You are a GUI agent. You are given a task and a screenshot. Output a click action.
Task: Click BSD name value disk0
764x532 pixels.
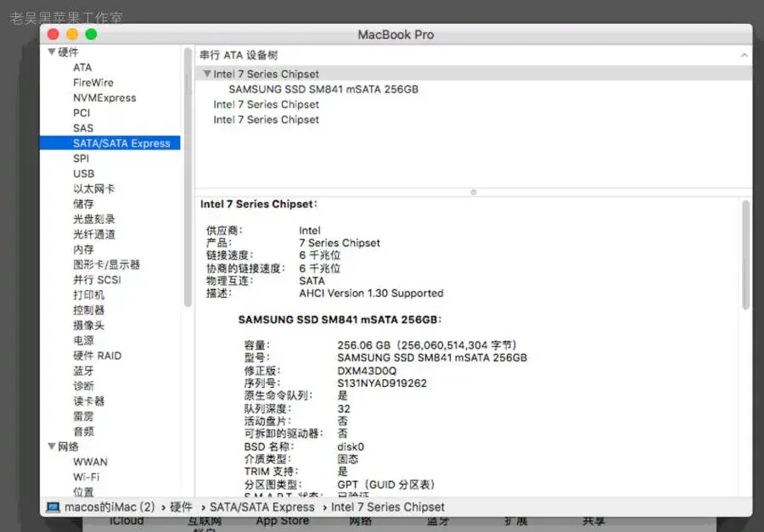coord(351,446)
